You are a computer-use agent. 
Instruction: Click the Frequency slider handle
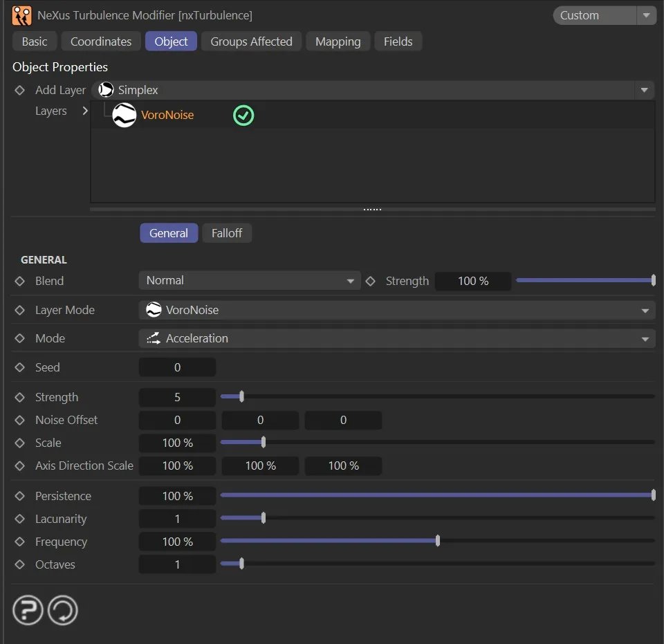438,542
